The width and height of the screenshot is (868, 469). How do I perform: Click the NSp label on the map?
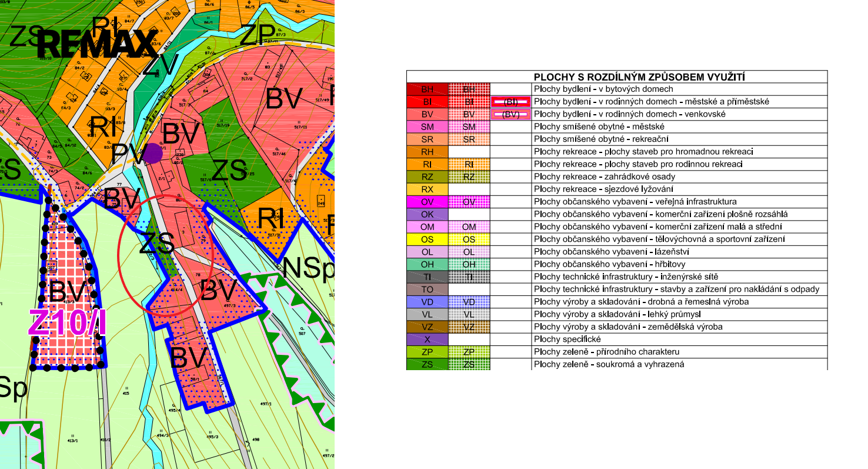tap(308, 268)
